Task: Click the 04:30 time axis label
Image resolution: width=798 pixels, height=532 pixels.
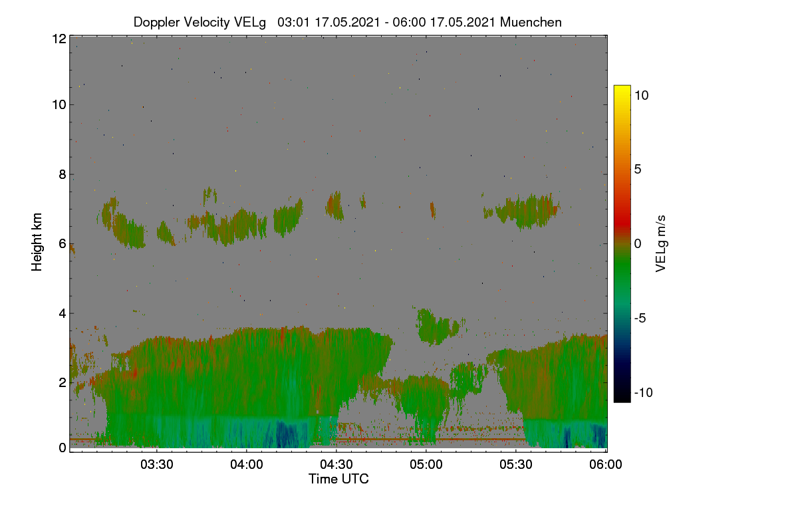Action: 336,465
